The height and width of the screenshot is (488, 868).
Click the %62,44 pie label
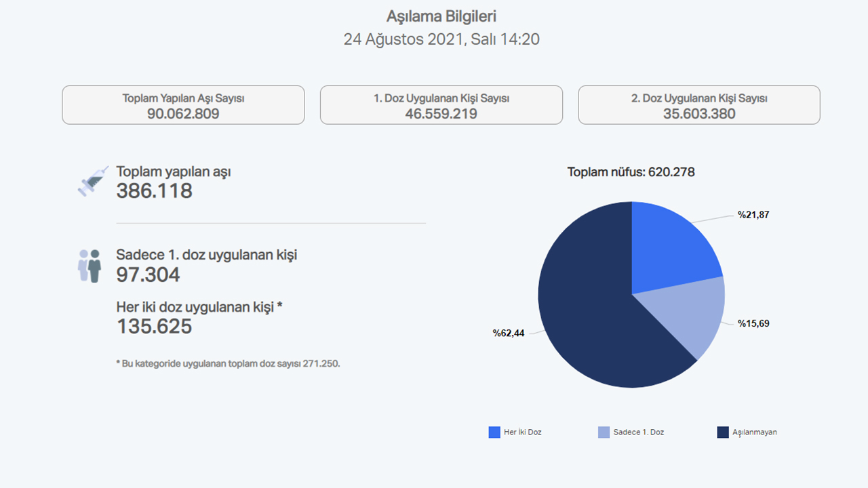509,333
